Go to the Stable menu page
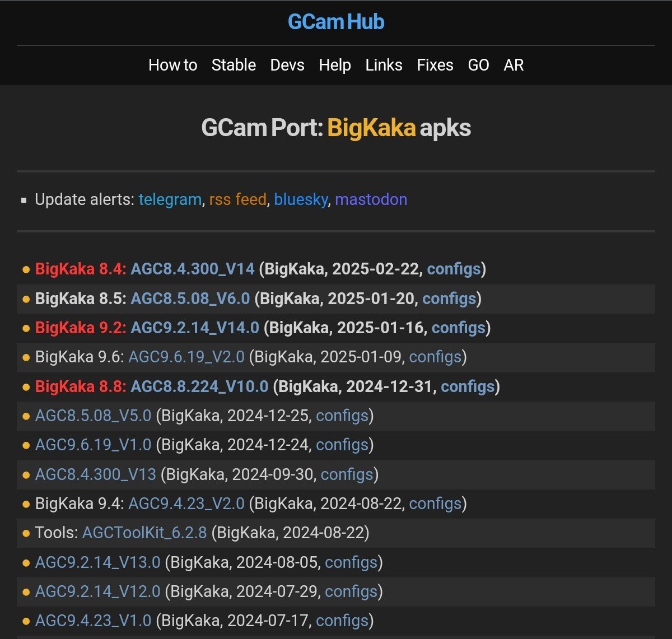672x639 pixels. click(x=234, y=66)
